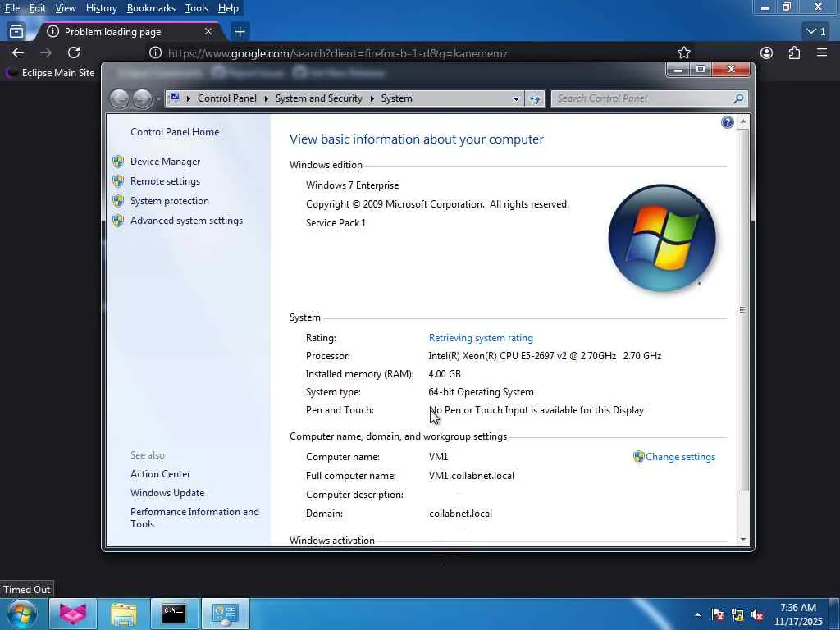Open Firefox Help menu
This screenshot has width=840, height=630.
pos(228,8)
